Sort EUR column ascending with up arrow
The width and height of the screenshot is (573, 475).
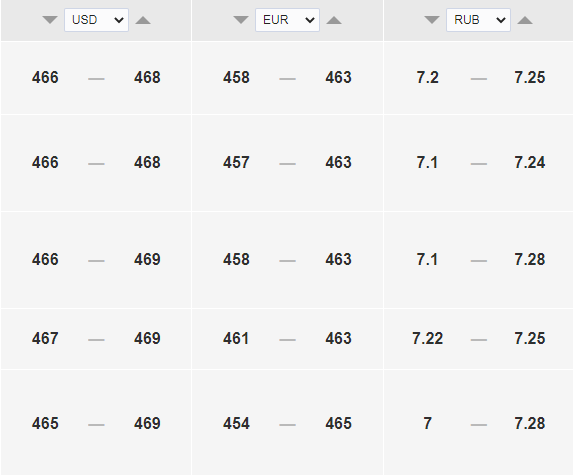334,20
